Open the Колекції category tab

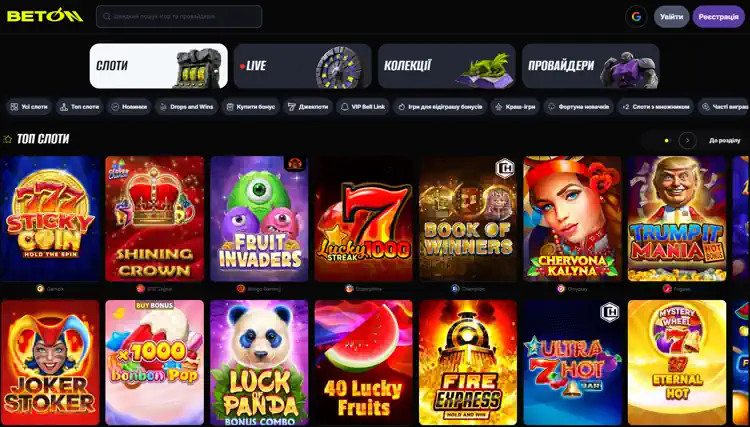pyautogui.click(x=447, y=66)
